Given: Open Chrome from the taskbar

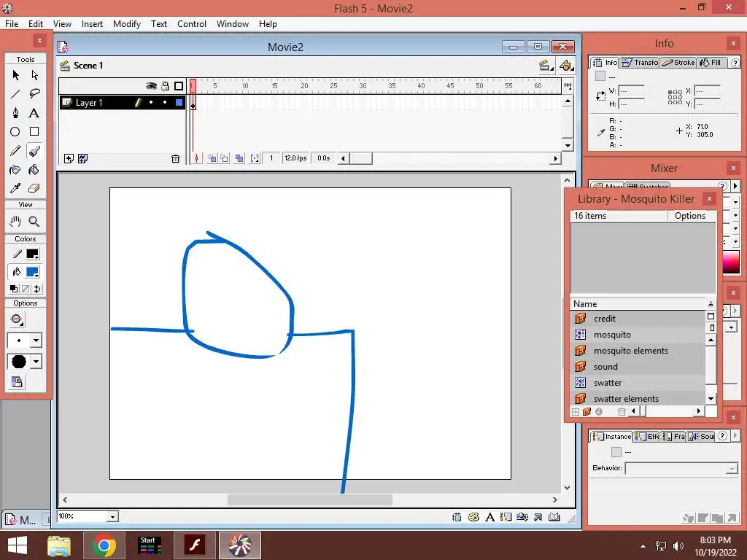Looking at the screenshot, I should pos(104,545).
